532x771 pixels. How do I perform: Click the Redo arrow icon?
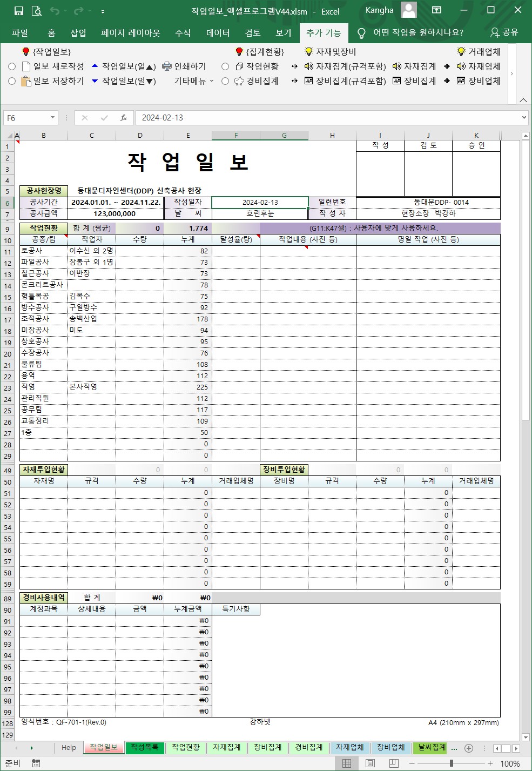pyautogui.click(x=79, y=11)
